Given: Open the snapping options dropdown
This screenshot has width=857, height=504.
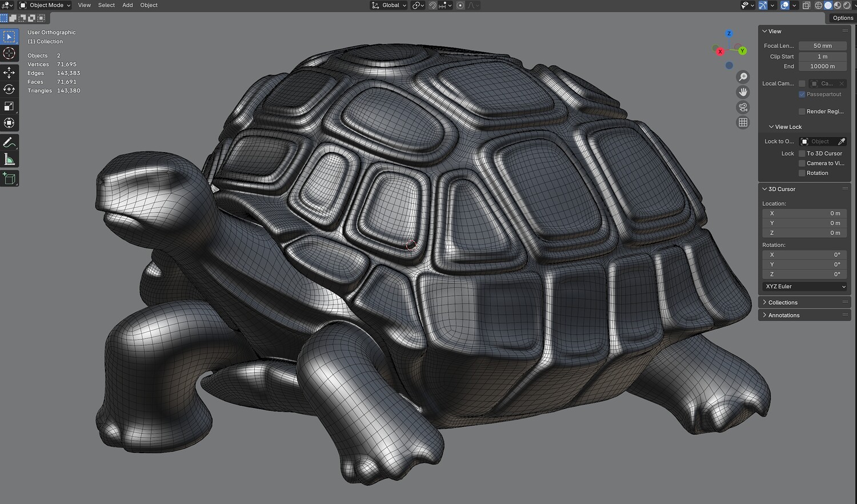Looking at the screenshot, I should (x=446, y=5).
